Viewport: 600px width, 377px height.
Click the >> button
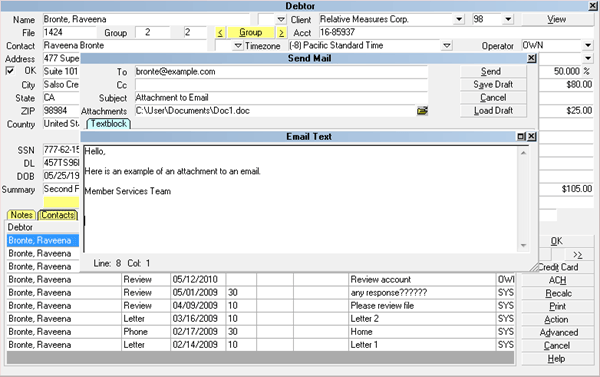coord(578,254)
